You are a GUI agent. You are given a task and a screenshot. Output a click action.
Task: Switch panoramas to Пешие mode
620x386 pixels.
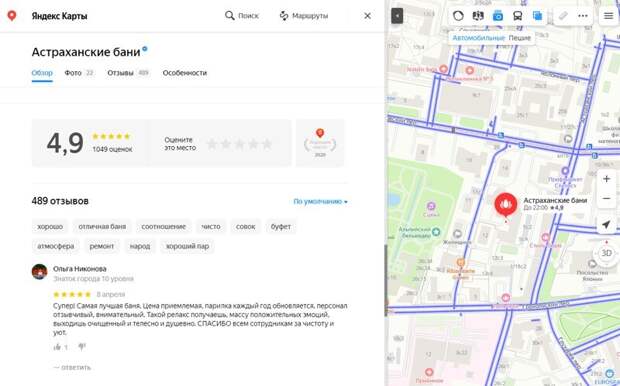tap(519, 38)
